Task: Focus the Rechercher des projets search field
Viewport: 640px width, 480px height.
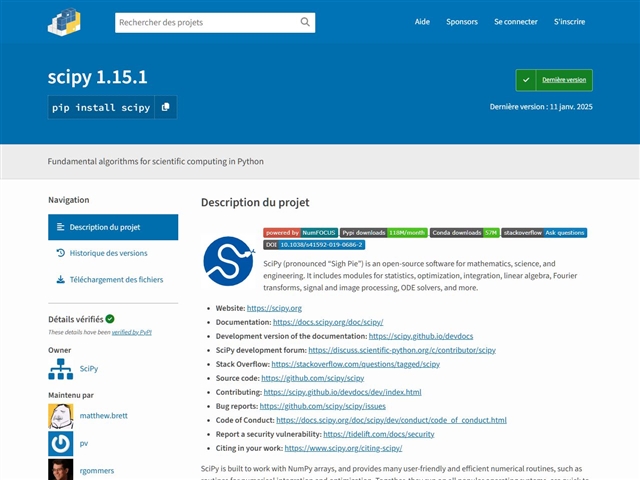Action: click(205, 22)
